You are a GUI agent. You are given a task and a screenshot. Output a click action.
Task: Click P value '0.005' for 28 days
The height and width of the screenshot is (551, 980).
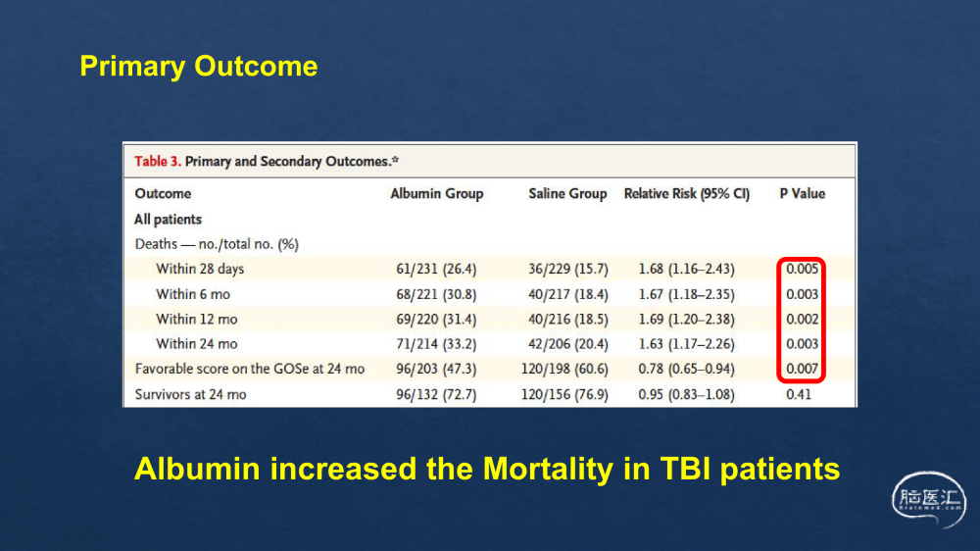802,269
